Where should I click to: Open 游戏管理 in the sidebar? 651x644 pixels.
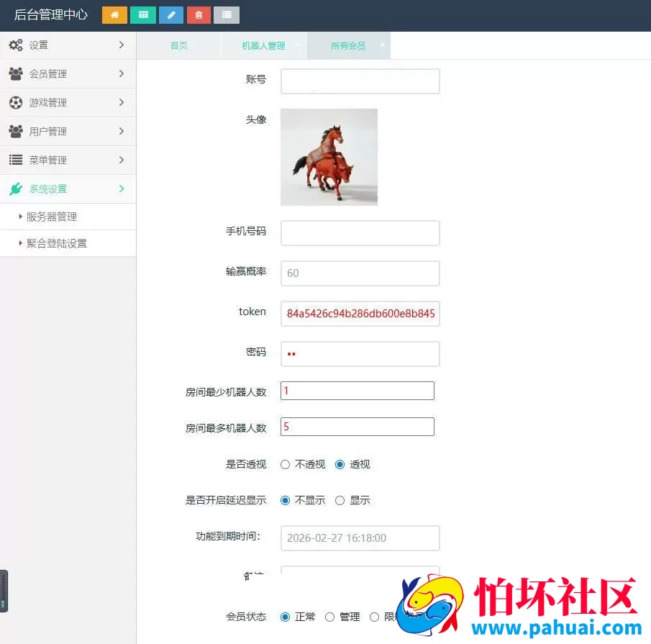(68, 103)
